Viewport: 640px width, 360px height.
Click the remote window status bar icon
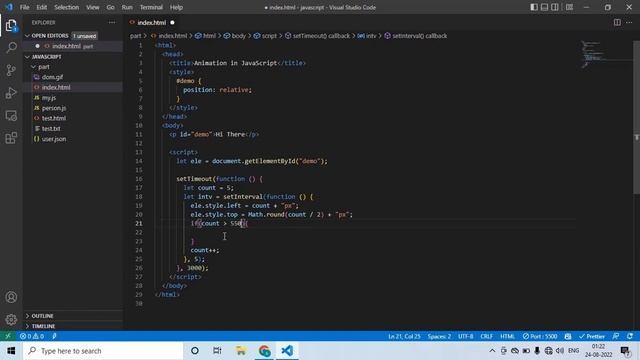click(8, 336)
